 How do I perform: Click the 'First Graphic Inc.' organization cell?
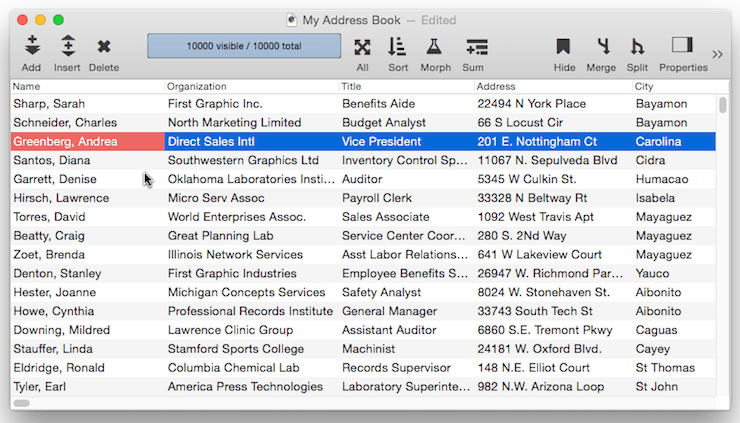(252, 104)
